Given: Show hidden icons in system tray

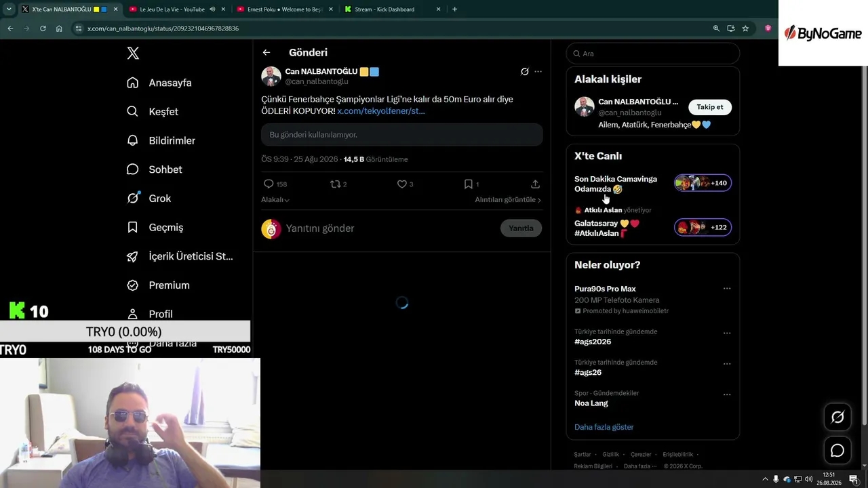Looking at the screenshot, I should click(x=765, y=479).
